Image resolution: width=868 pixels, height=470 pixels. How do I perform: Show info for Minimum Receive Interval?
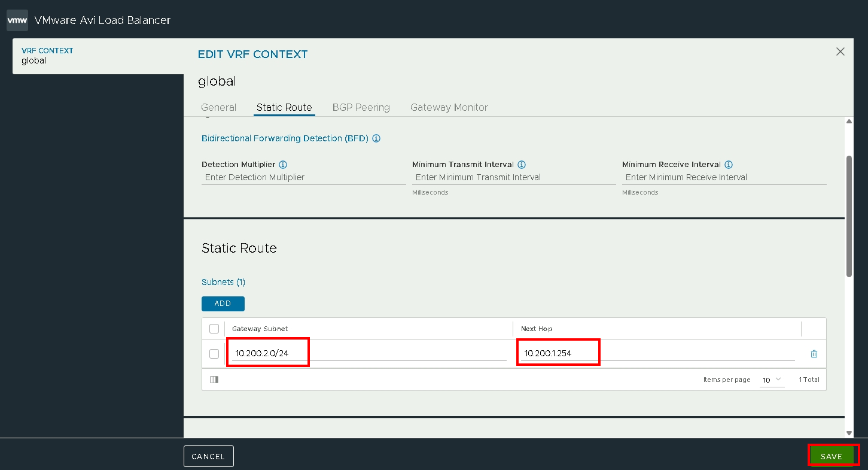729,165
